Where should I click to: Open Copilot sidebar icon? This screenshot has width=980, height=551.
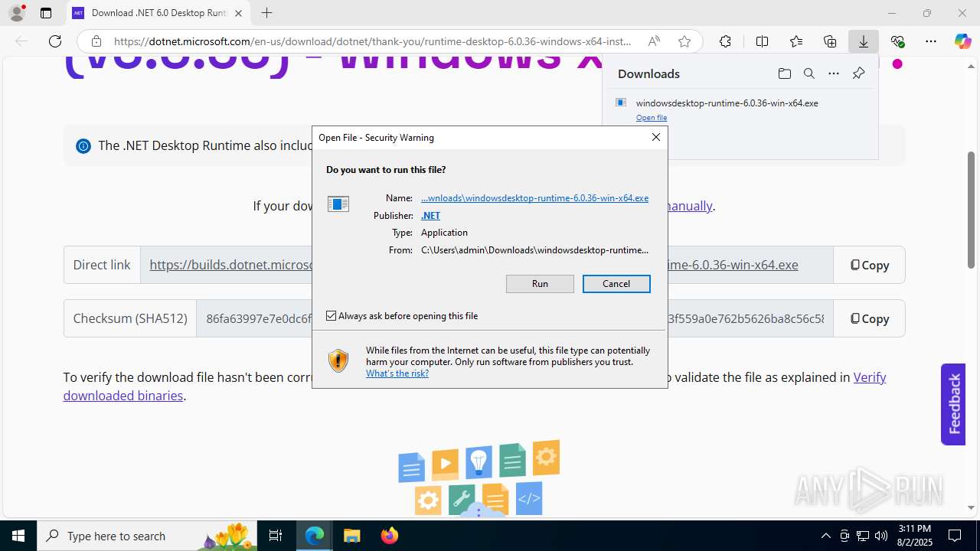[963, 41]
